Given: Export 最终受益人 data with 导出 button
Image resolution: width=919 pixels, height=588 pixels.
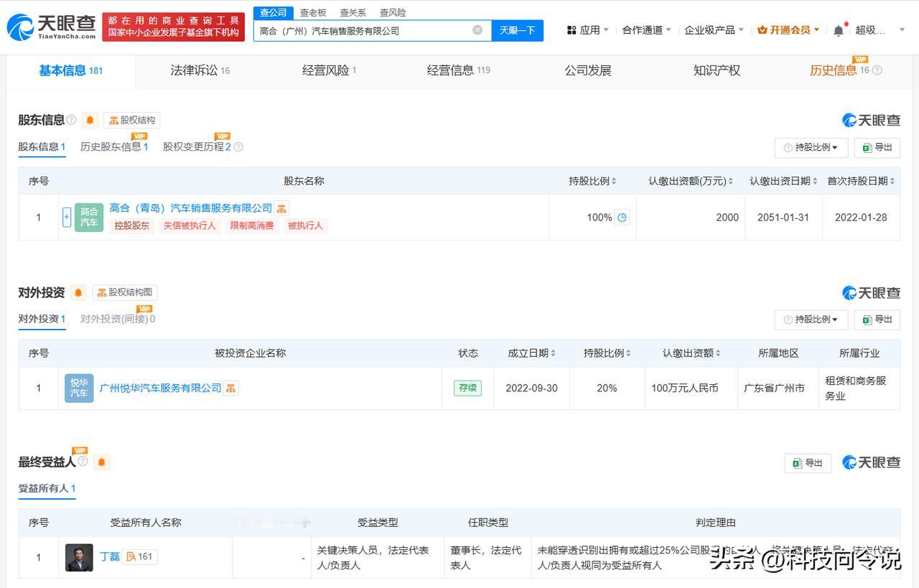Looking at the screenshot, I should click(808, 463).
